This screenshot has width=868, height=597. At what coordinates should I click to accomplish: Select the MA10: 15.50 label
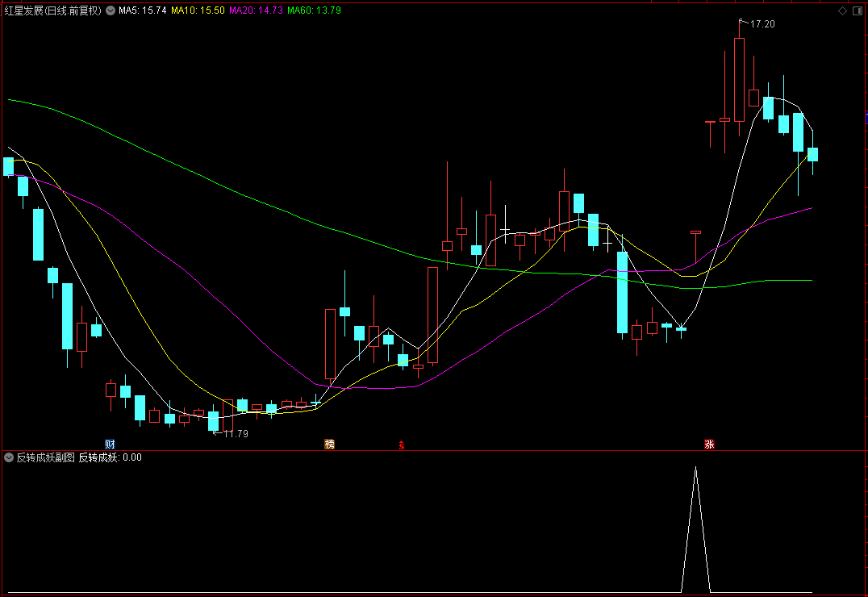click(198, 10)
